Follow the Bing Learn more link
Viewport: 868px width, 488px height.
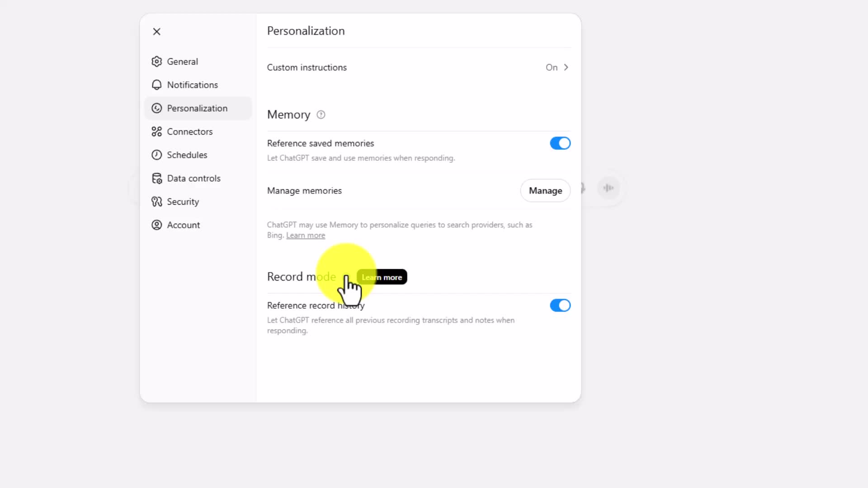pyautogui.click(x=306, y=235)
